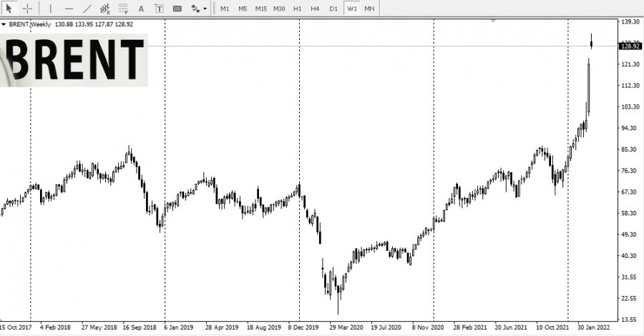Viewport: 644px width, 336px height.
Task: Click the 49.30 price scale label
Action: coord(630,234)
